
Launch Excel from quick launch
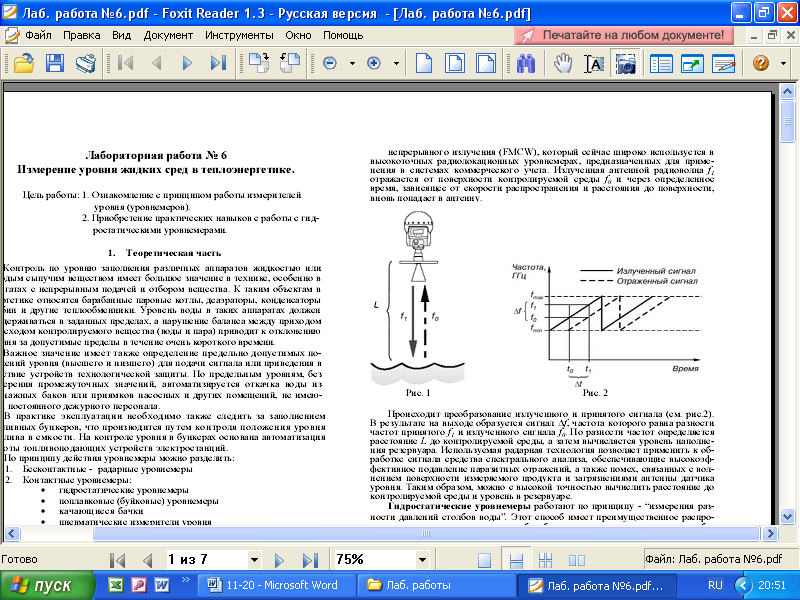pos(116,585)
